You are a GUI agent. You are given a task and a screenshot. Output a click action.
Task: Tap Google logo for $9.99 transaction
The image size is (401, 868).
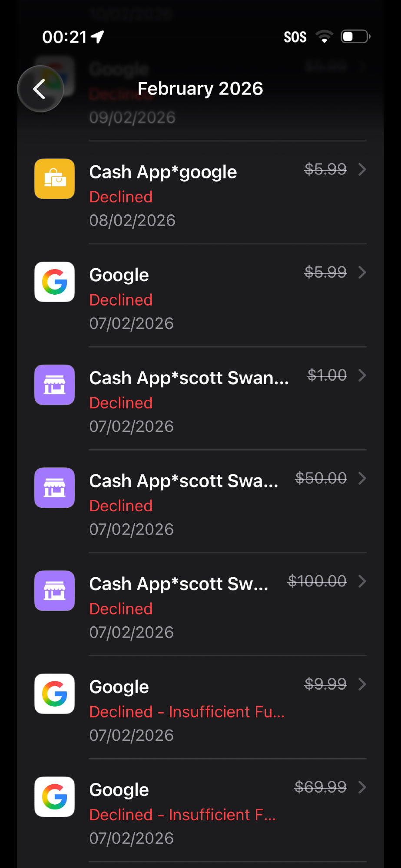point(55,694)
